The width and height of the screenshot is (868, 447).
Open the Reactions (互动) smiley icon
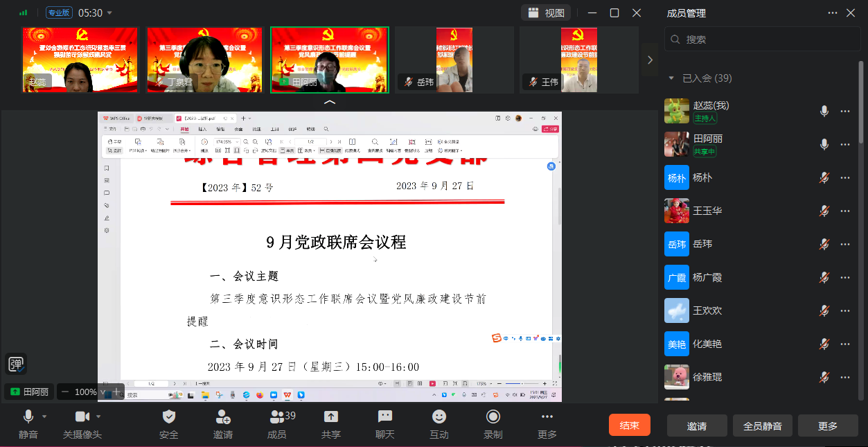[439, 417]
